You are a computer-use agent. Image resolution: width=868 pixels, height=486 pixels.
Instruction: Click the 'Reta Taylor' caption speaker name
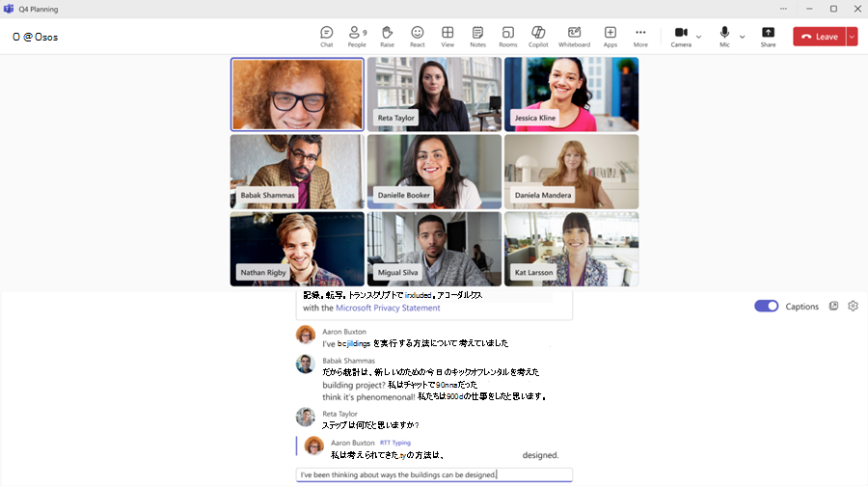click(x=339, y=414)
